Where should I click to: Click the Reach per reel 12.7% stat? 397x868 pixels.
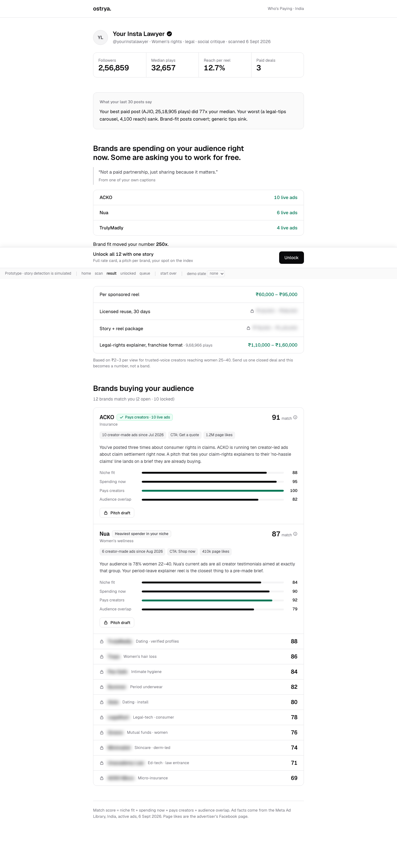[225, 65]
